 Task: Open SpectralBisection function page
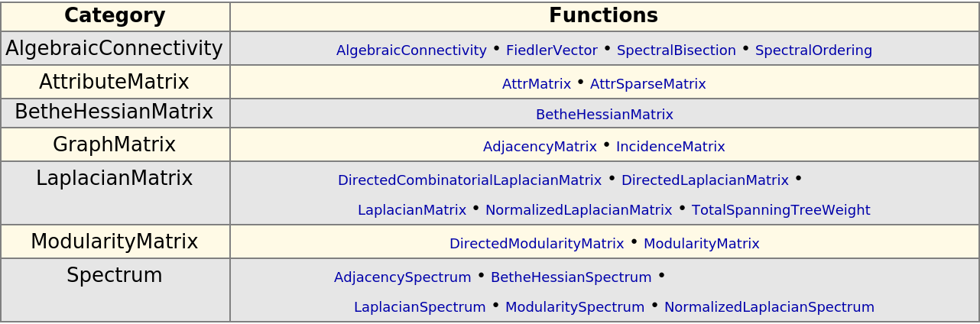click(677, 51)
